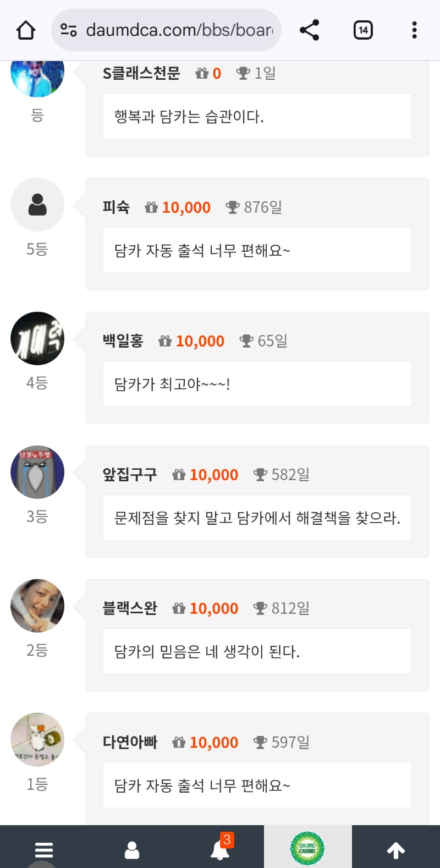
Task: Open 백일홍 user profile name
Action: tap(123, 341)
